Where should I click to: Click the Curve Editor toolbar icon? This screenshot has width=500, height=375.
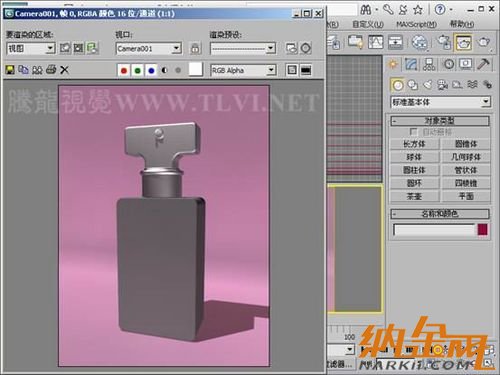(376, 42)
